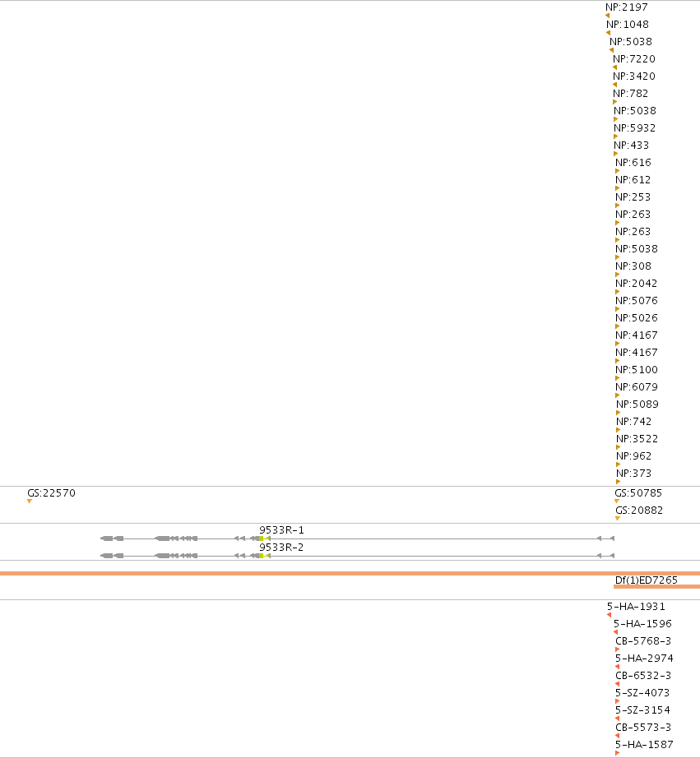Click the triangle marker beneath GS:22570
Screen dimensions: 700x758
[x=30, y=501]
